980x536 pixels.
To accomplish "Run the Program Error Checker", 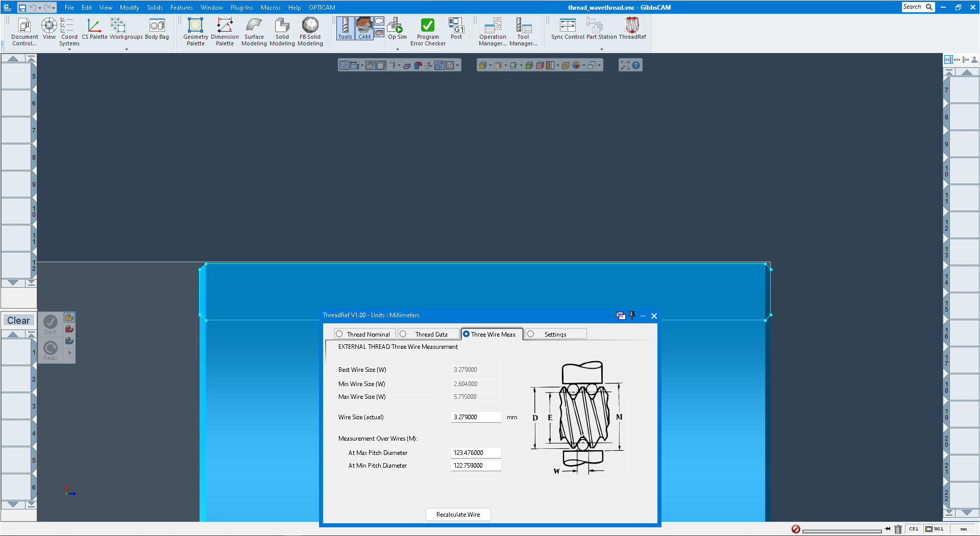I will tap(427, 31).
